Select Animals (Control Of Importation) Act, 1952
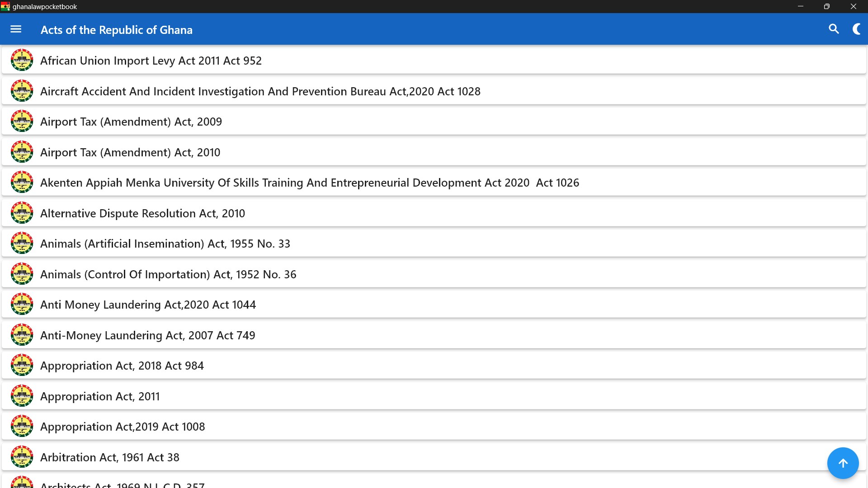The image size is (868, 488). pos(168,274)
